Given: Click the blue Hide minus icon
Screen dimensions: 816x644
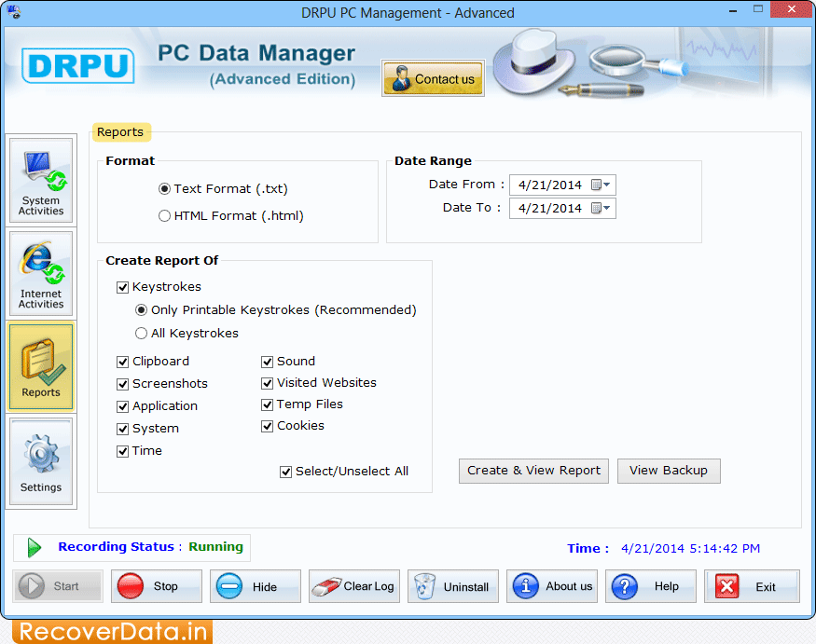Looking at the screenshot, I should [x=229, y=586].
